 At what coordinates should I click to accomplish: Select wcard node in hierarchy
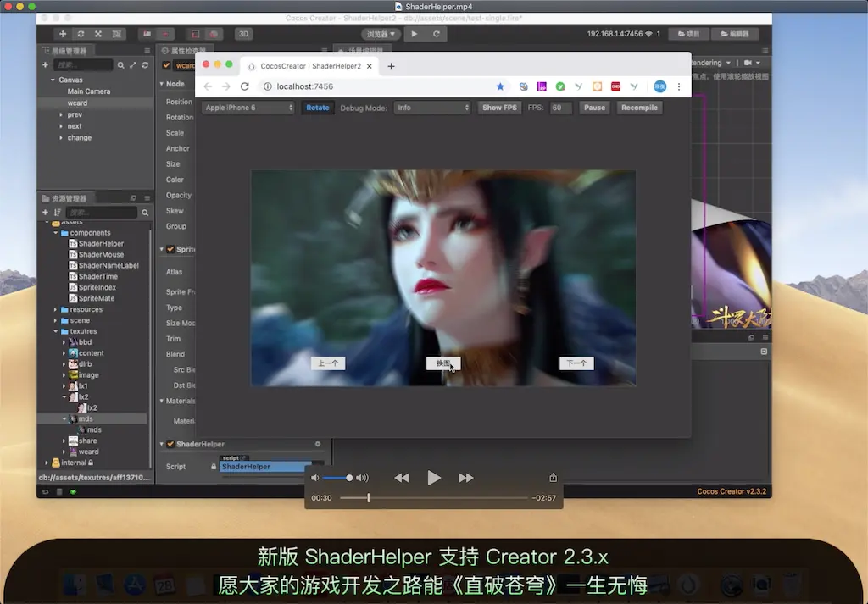point(77,103)
